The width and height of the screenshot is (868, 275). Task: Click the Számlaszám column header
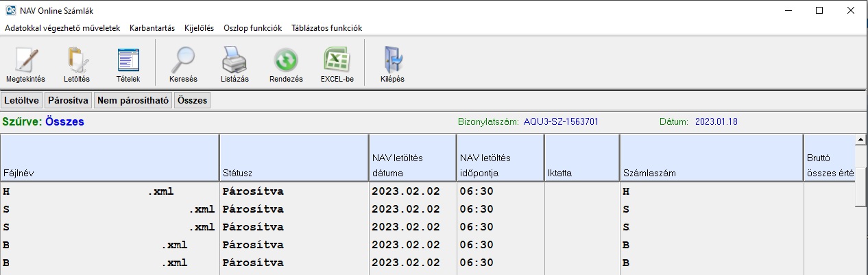click(x=711, y=158)
